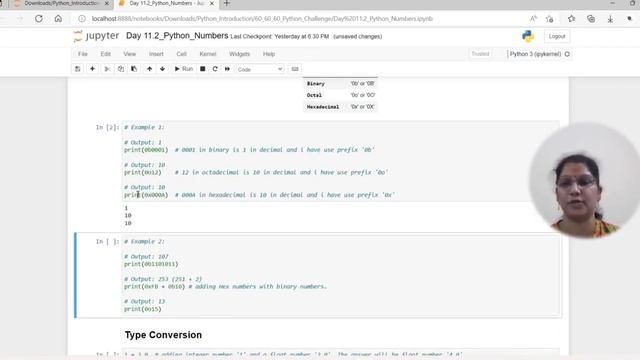Click the presenter webcam thumbnail
The image size is (640, 360).
click(x=584, y=180)
